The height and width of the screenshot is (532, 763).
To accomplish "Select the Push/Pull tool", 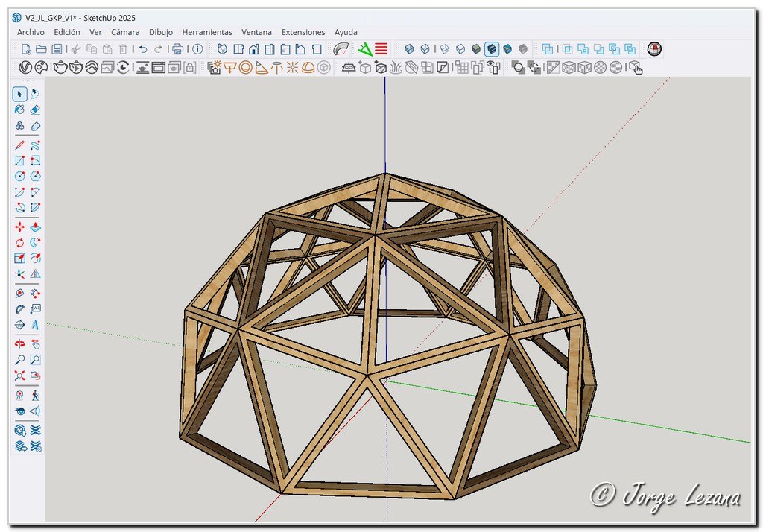I will (35, 227).
